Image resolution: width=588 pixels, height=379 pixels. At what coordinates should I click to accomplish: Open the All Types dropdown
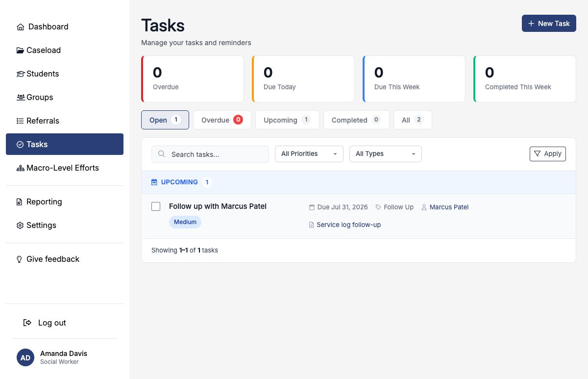coord(386,154)
